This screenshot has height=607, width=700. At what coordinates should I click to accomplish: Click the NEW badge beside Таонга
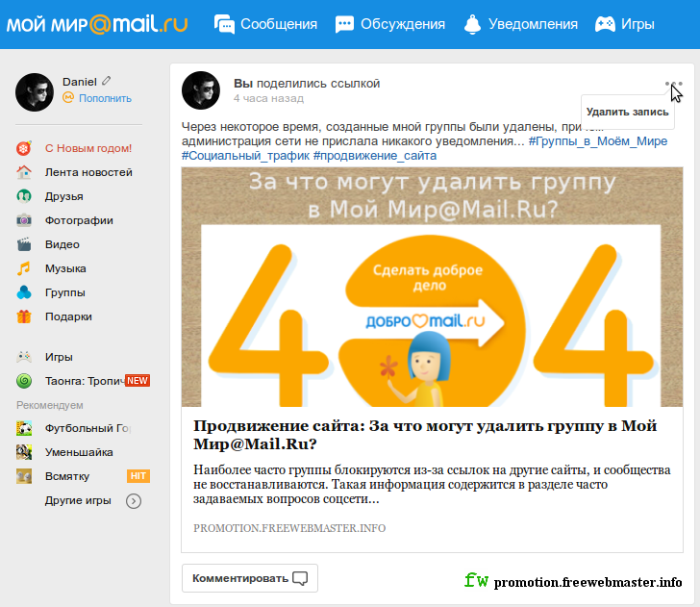pyautogui.click(x=137, y=381)
